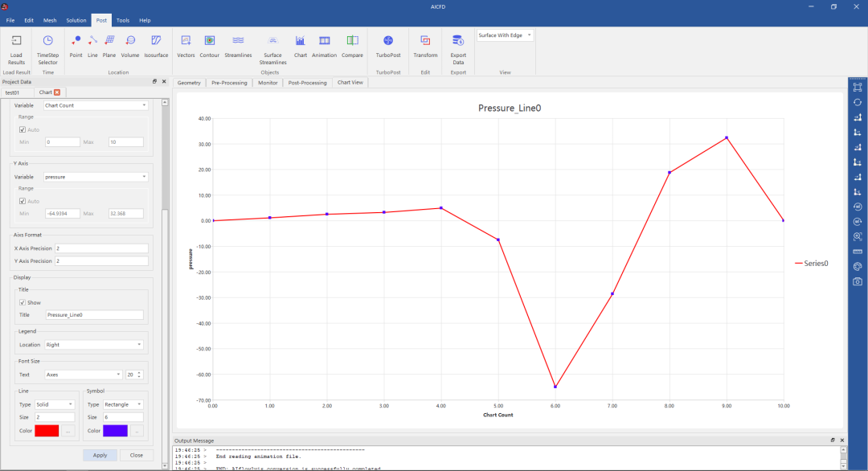Viewport: 868px width, 471px height.
Task: Click the Surface Streamlines icon
Action: 272,40
